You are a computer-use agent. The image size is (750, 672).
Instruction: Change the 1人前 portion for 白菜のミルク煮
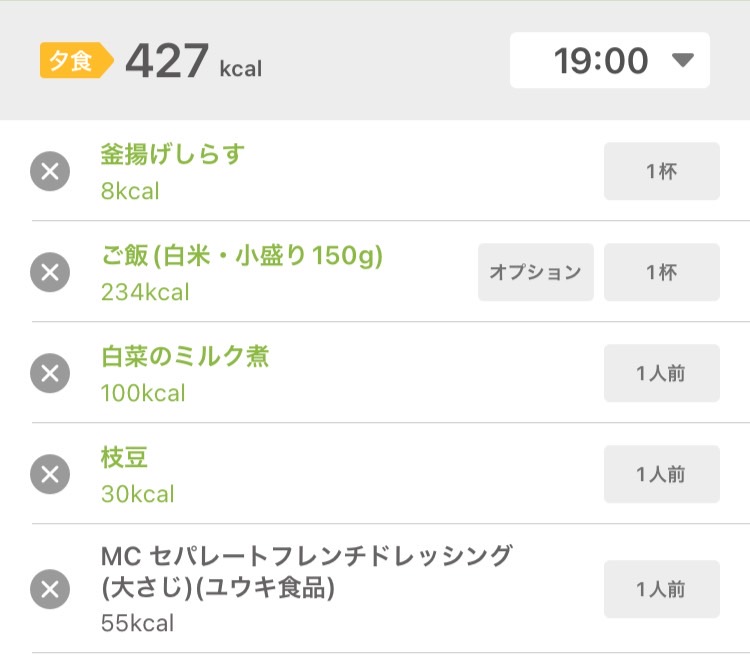point(662,373)
